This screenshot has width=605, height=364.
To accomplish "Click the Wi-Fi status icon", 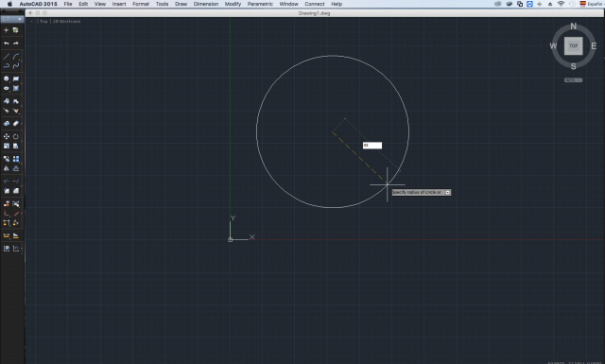I will coord(561,4).
